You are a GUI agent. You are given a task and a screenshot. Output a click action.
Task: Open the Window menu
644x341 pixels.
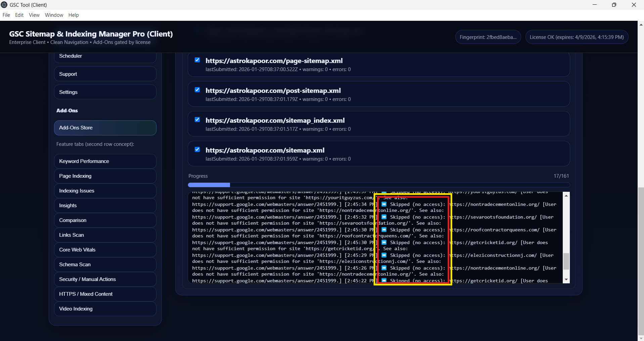pos(54,15)
